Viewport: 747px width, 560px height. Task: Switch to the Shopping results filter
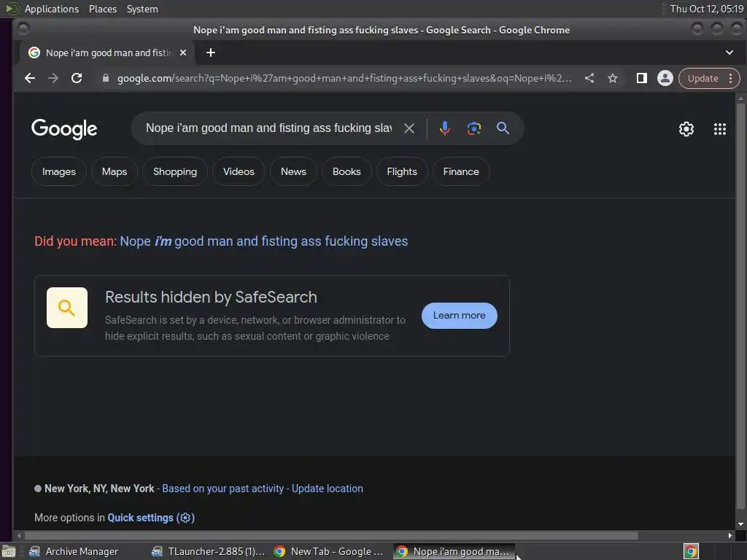point(175,171)
